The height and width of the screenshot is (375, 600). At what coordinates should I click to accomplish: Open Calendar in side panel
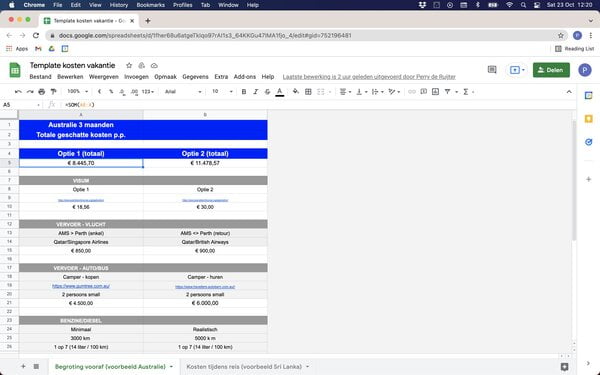(589, 96)
